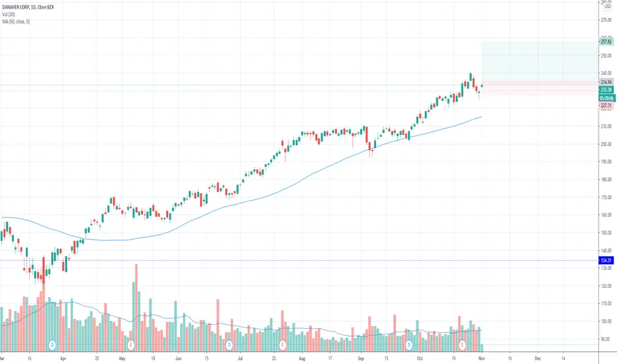The height and width of the screenshot is (364, 617).
Task: Click the DANAHER CORP symbol title
Action: pos(15,7)
